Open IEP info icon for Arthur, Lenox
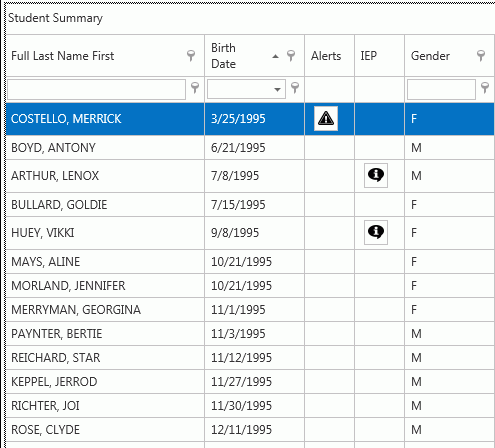This screenshot has height=448, width=495. tap(376, 175)
